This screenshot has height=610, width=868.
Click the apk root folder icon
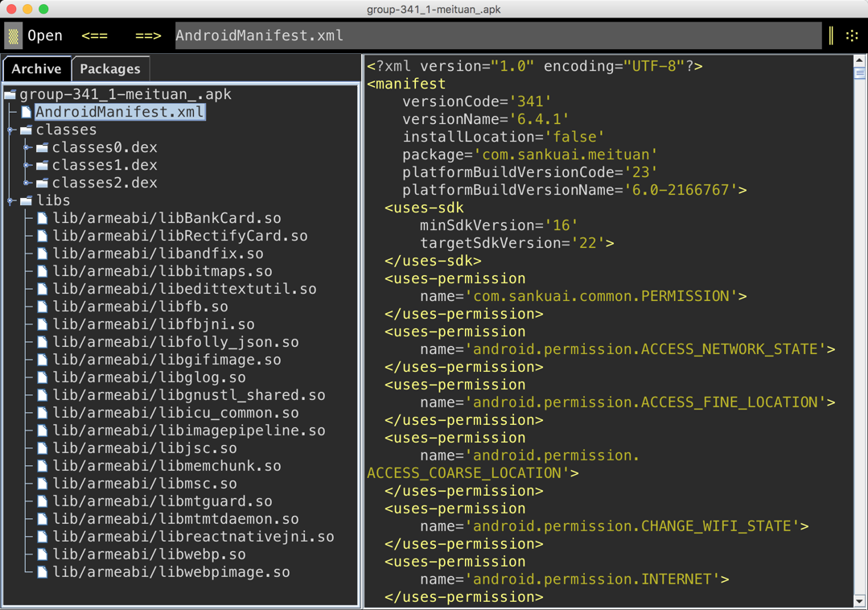(x=10, y=95)
